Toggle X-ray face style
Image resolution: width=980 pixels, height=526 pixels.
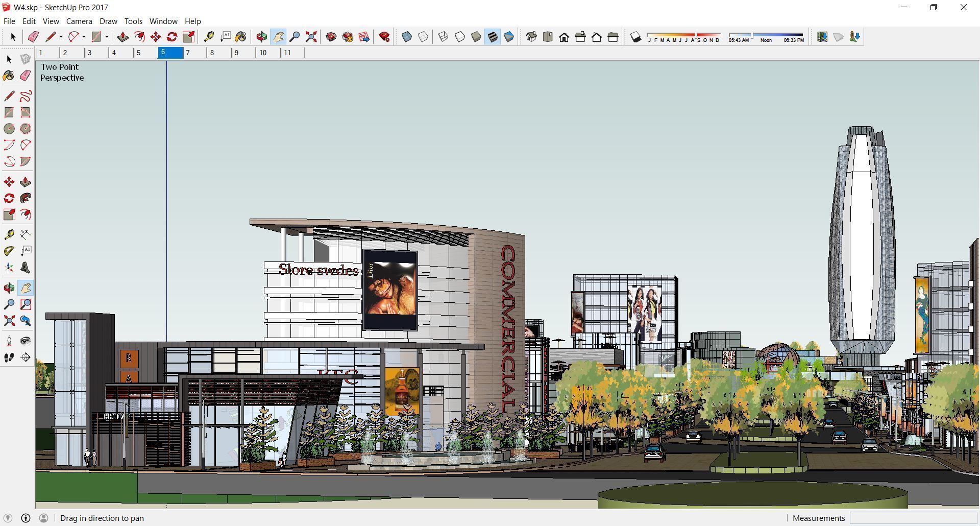(406, 37)
